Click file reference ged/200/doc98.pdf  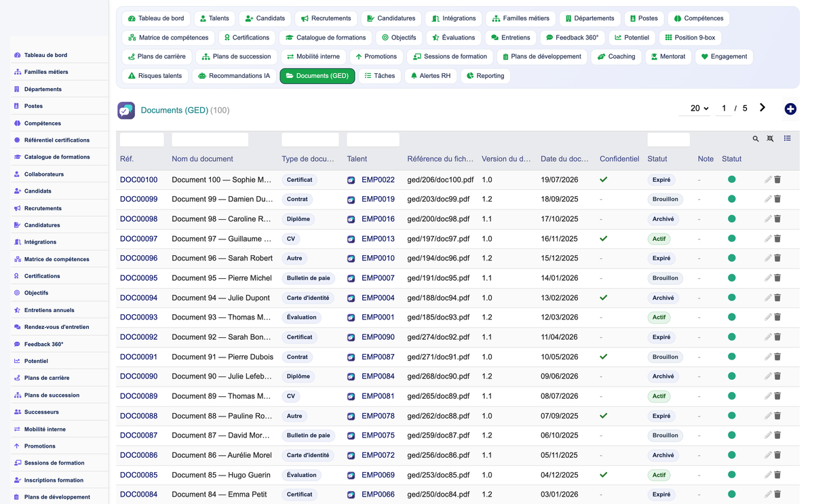(438, 219)
